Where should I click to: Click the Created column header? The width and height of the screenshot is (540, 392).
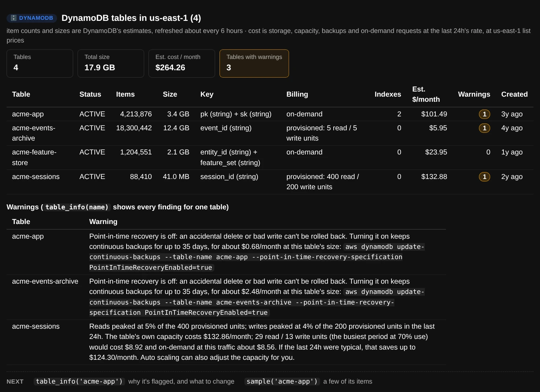coord(514,94)
